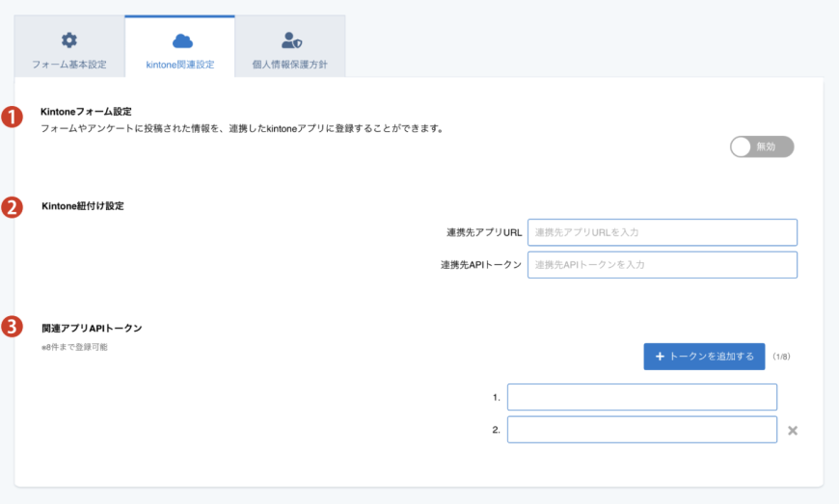
Task: Click the Kintoneフォーム設定 heading
Action: click(86, 112)
